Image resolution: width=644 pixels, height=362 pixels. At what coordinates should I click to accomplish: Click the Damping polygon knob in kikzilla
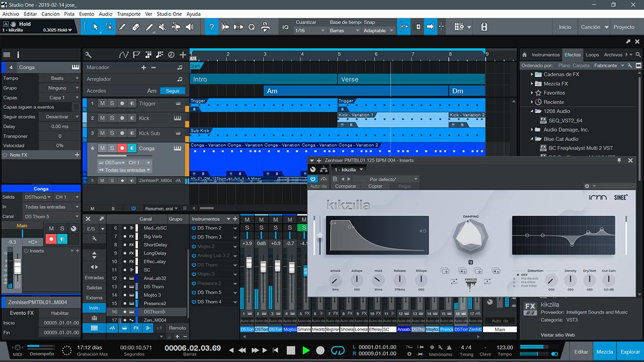pos(471,238)
